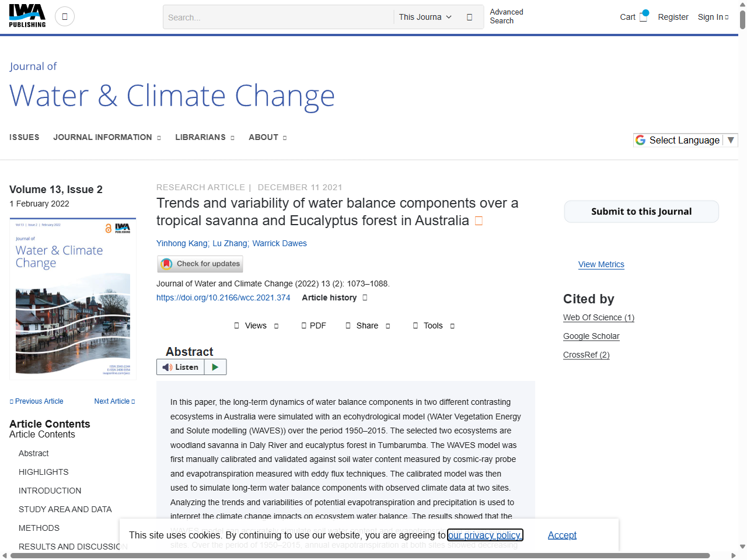Screen dimensions: 747x560
Task: Accept the cookies notice
Action: [x=561, y=535]
